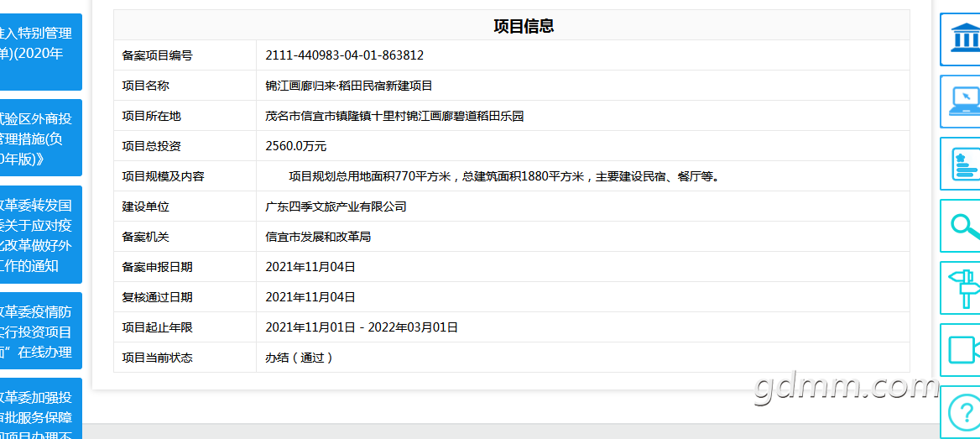Screen dimensions: 980x439
Task: Open the magnifier search icon in sidebar
Action: (x=961, y=226)
